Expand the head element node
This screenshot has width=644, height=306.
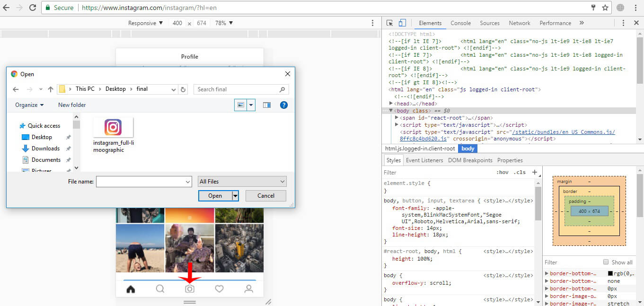(x=391, y=104)
